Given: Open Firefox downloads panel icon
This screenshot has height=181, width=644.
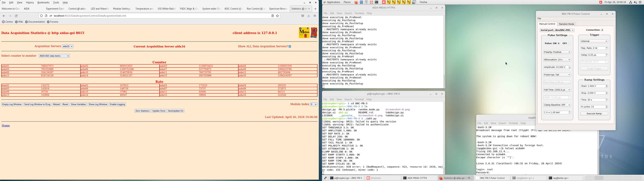Looking at the screenshot, I should 309,16.
